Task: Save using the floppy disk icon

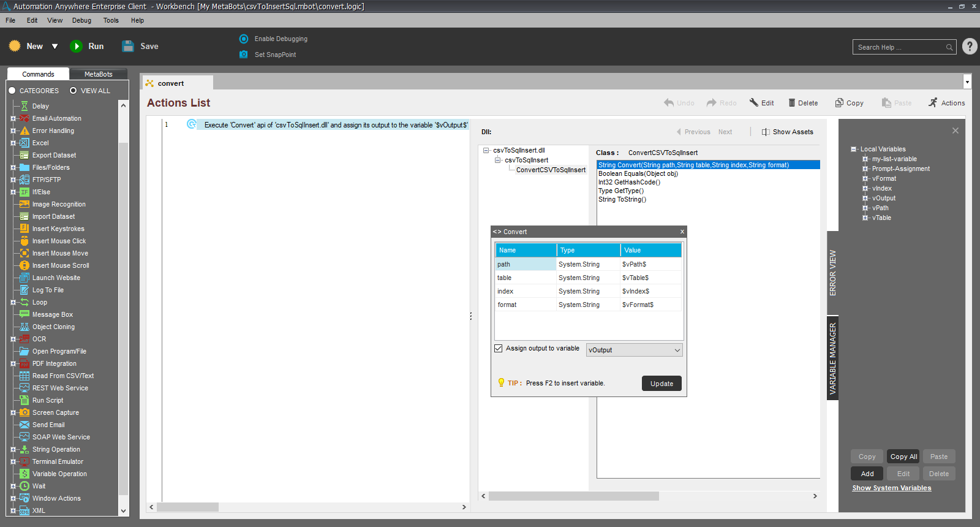Action: [x=128, y=46]
